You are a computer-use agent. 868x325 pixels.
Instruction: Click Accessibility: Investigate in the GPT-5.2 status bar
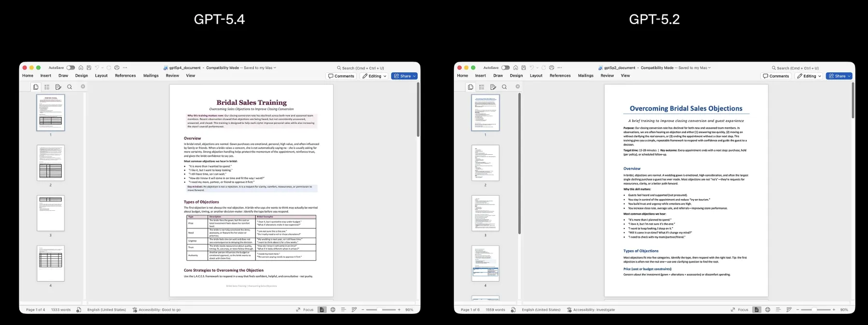click(591, 310)
